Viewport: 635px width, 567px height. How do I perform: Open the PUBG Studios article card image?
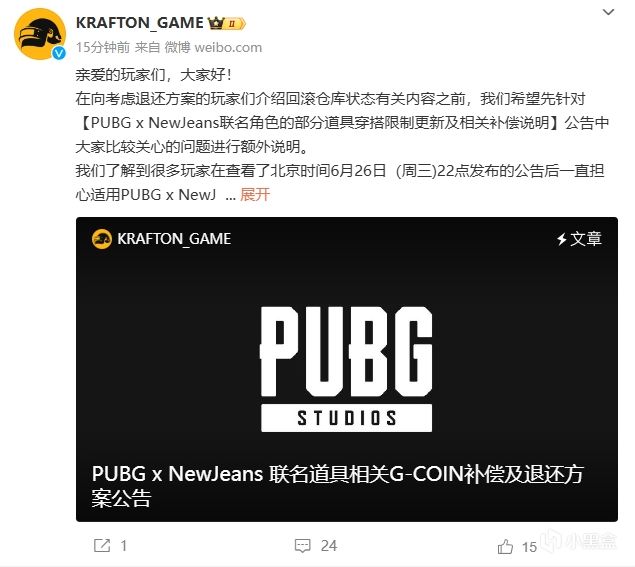[347, 369]
